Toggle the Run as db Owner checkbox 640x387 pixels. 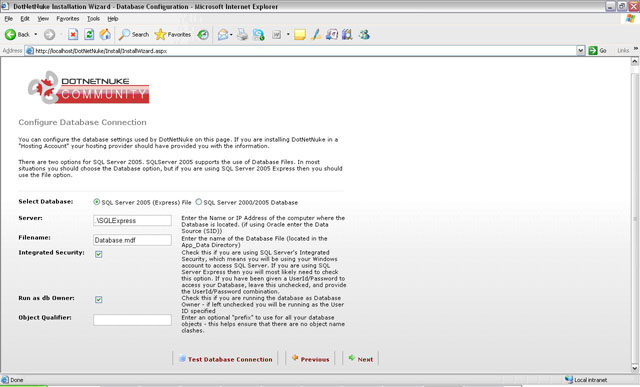coord(98,300)
